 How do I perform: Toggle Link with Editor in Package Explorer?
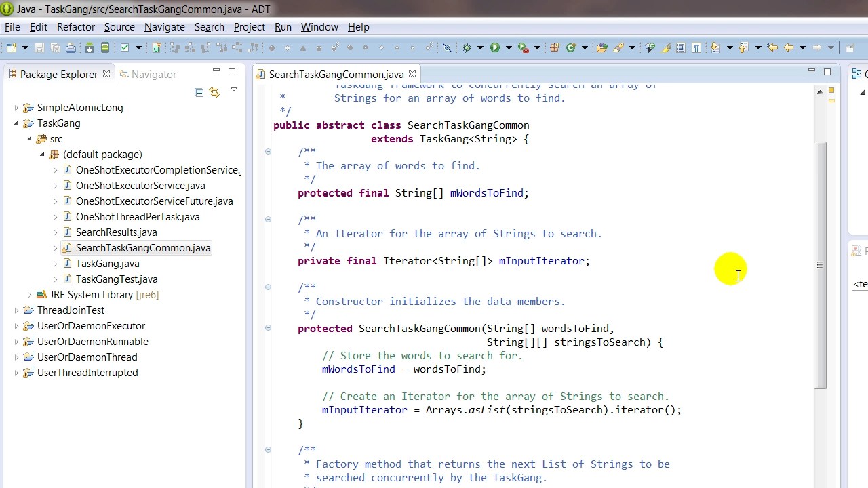pyautogui.click(x=214, y=92)
